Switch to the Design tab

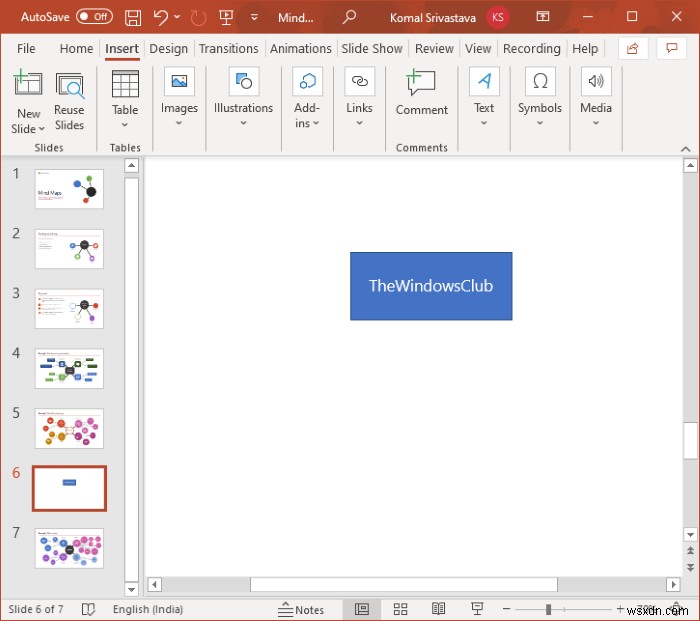[x=168, y=48]
